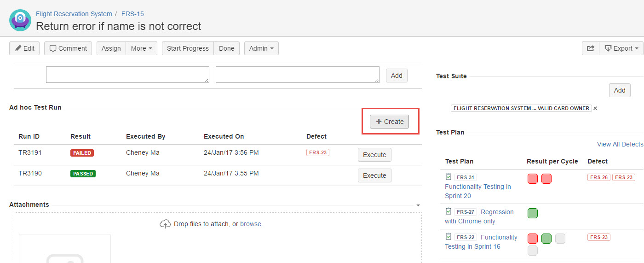This screenshot has height=263, width=644.
Task: Add a Comment to the issue
Action: click(68, 48)
